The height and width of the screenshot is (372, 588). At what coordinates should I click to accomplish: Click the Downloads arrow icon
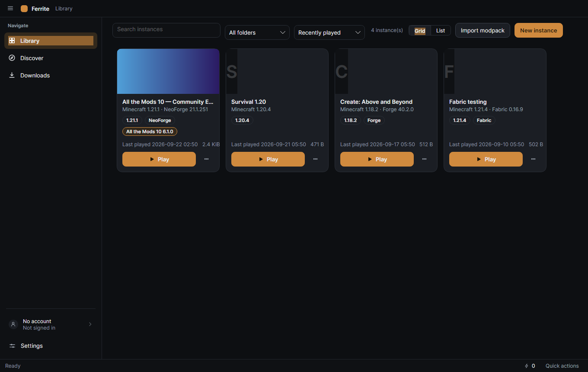pyautogui.click(x=12, y=75)
